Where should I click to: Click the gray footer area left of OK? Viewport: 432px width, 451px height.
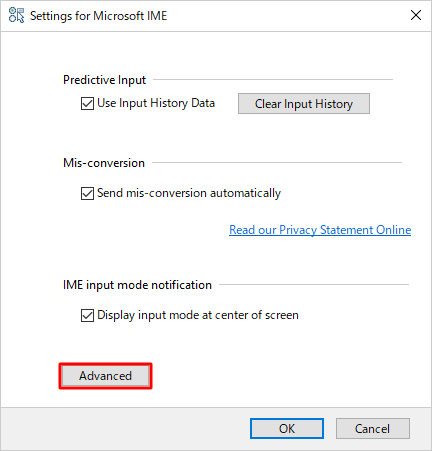pyautogui.click(x=125, y=429)
